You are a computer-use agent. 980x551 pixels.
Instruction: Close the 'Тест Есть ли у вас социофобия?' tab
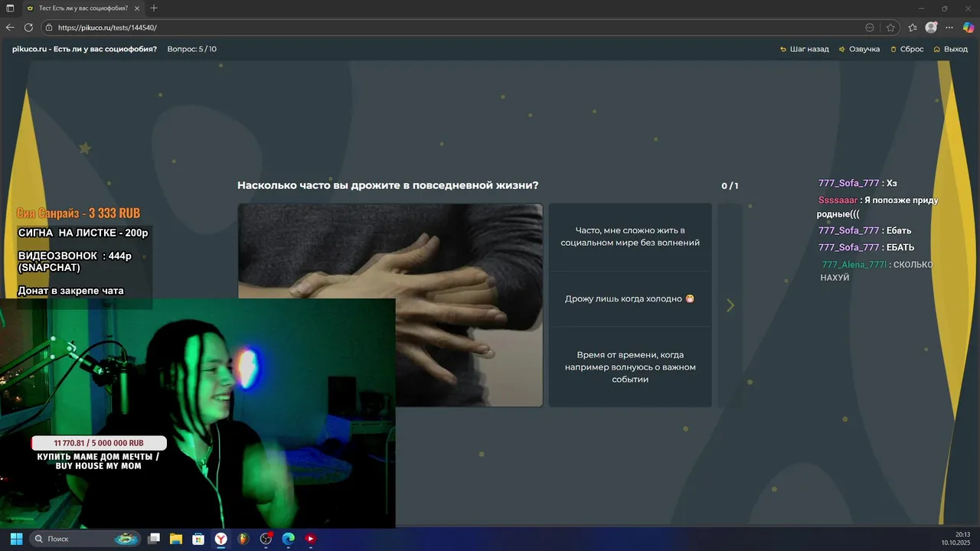(x=137, y=8)
